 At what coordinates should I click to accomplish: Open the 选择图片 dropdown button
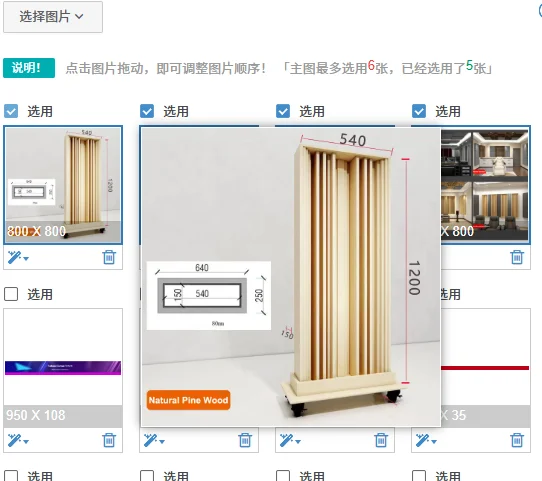click(53, 17)
